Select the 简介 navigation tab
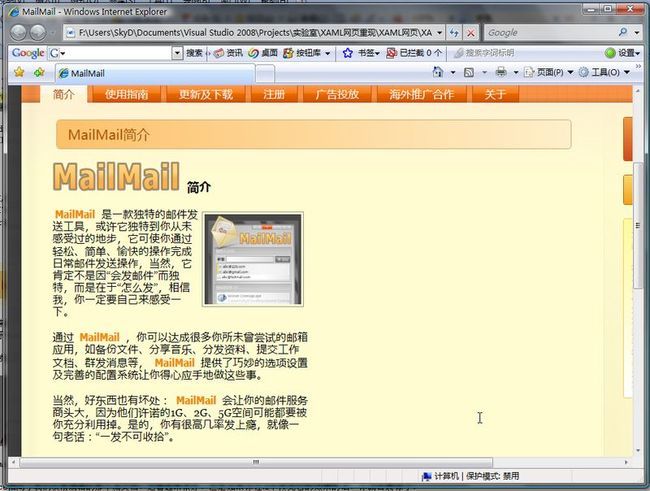This screenshot has height=491, width=650. tap(63, 94)
